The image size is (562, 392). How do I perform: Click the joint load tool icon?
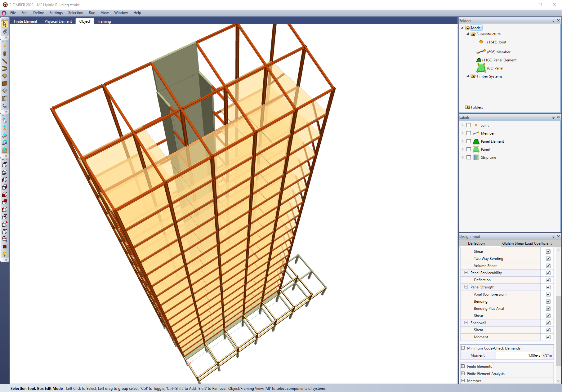[5, 127]
